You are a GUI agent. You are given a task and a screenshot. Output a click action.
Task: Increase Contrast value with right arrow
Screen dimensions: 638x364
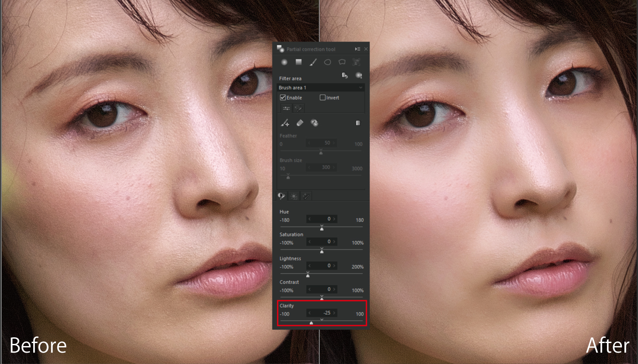(x=334, y=289)
